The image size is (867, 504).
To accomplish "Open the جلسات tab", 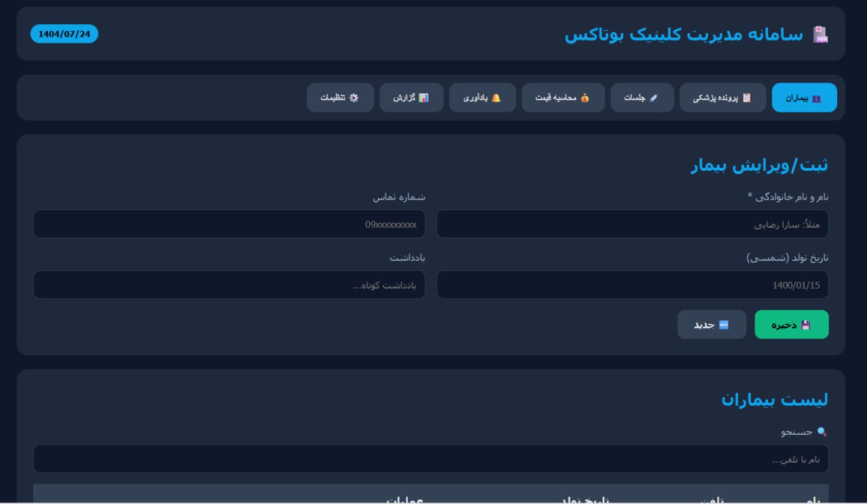I will coord(641,98).
